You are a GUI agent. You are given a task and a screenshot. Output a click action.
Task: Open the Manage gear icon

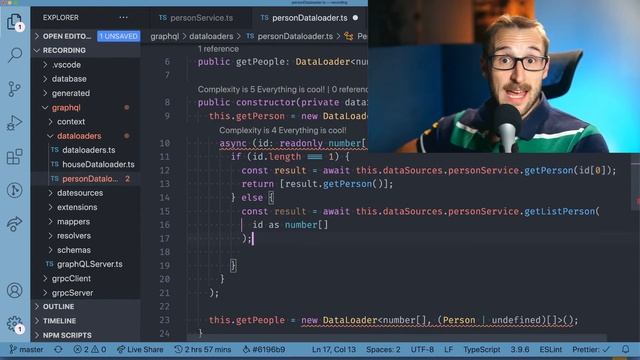point(14,324)
